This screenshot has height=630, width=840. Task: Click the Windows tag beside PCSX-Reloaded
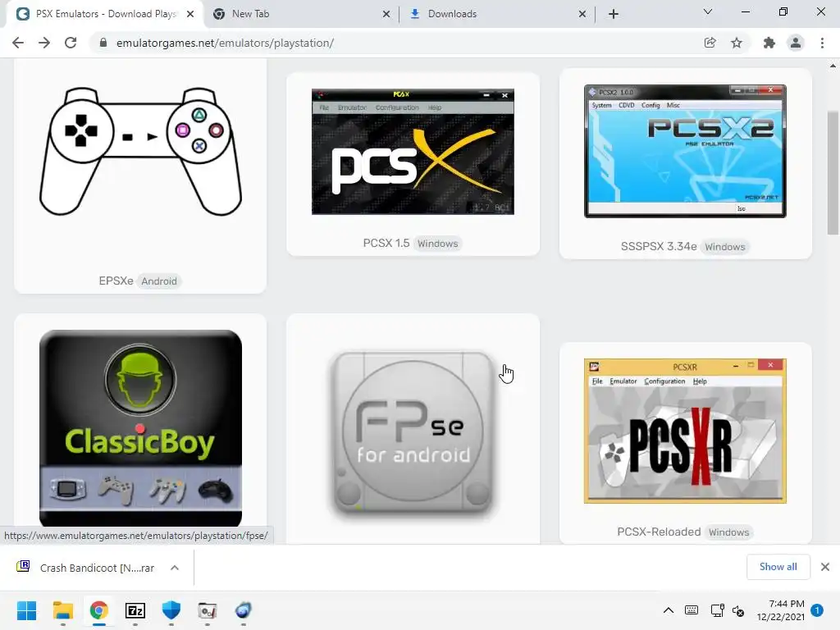(728, 532)
